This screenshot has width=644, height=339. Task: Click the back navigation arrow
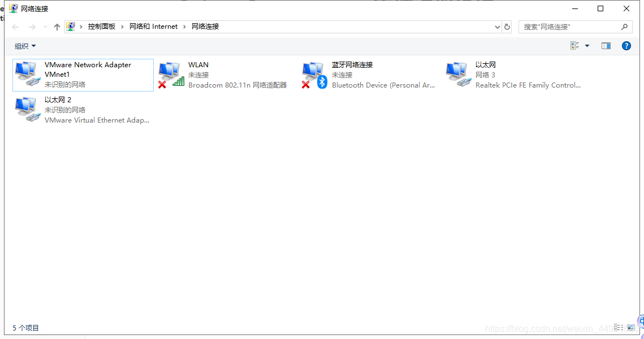[x=16, y=27]
